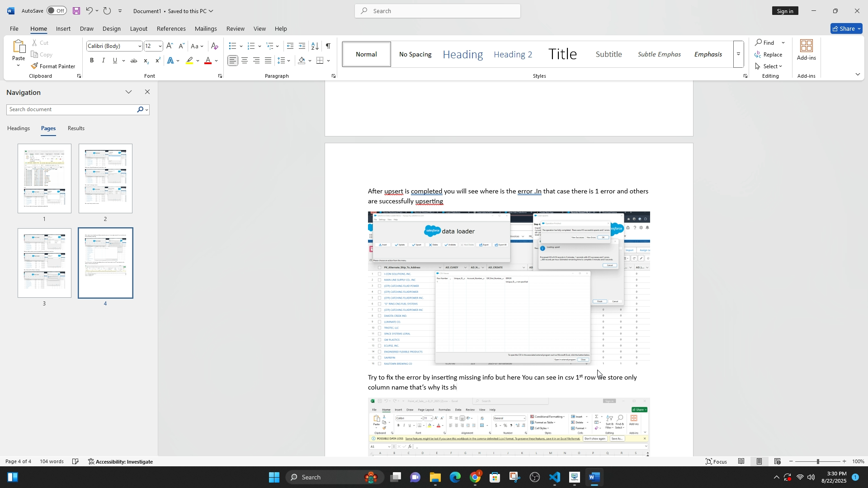Select page 2 thumbnail in Navigation
The width and height of the screenshot is (868, 488).
click(x=105, y=178)
